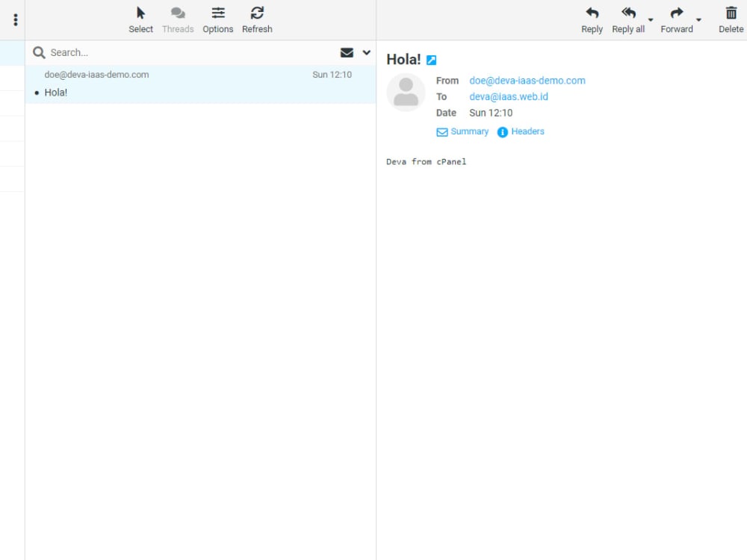Click the Hola! subject heading

(x=403, y=60)
